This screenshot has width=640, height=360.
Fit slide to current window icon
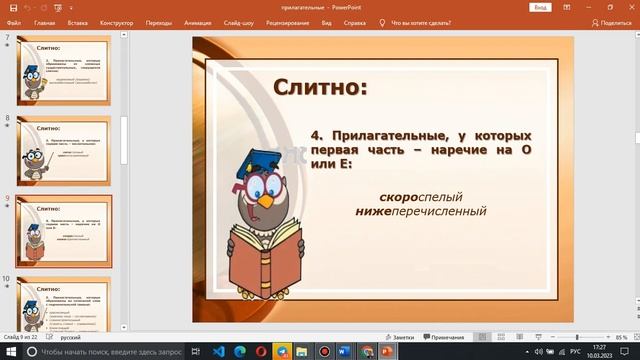(636, 337)
